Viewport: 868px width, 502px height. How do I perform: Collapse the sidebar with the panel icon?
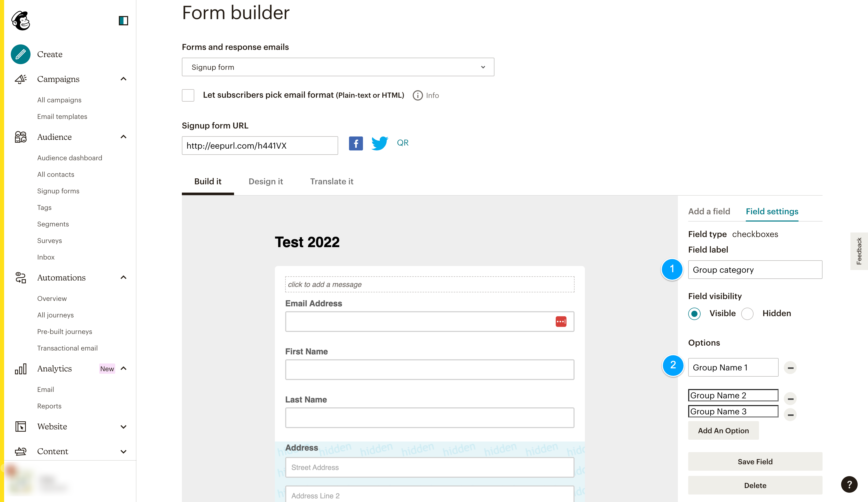(x=123, y=21)
